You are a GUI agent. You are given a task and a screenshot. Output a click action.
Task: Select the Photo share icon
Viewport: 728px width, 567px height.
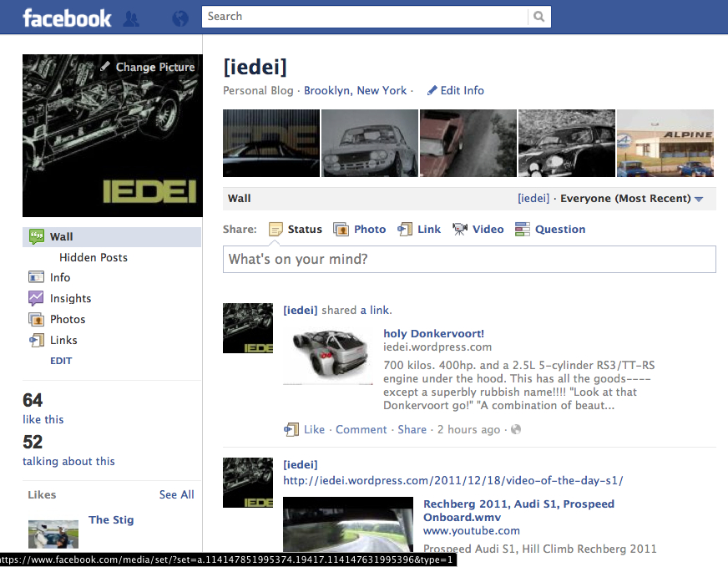[x=341, y=230]
